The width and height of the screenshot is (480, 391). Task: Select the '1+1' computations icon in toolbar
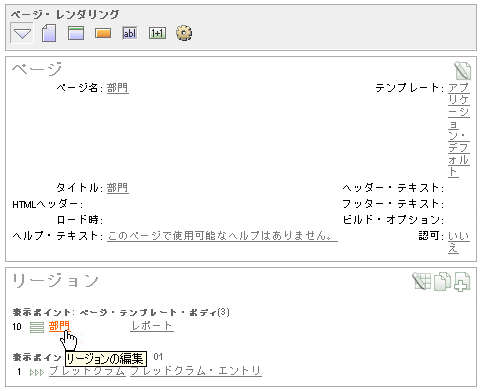point(157,33)
